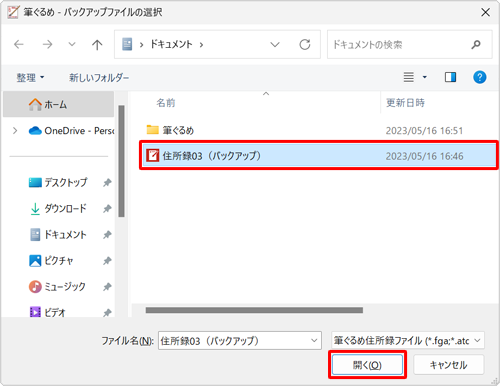Click the yellow folder icon of 筆ぐるめ
This screenshot has width=500, height=386.
pos(153,130)
